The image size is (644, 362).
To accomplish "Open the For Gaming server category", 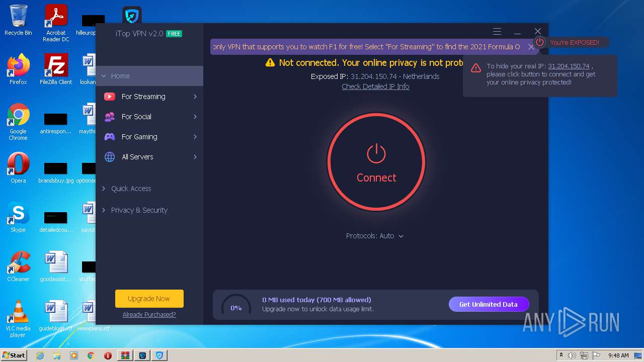I will [x=149, y=137].
